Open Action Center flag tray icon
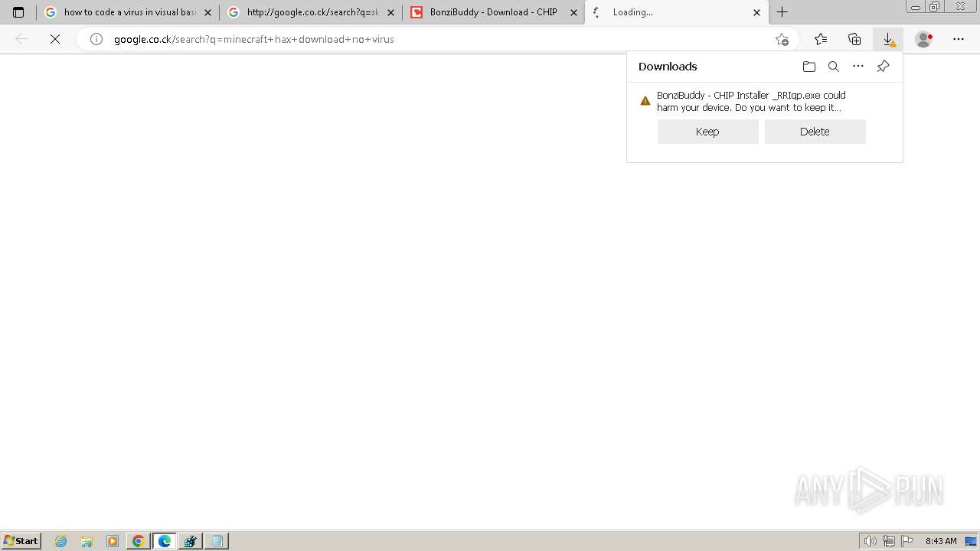 (x=907, y=541)
